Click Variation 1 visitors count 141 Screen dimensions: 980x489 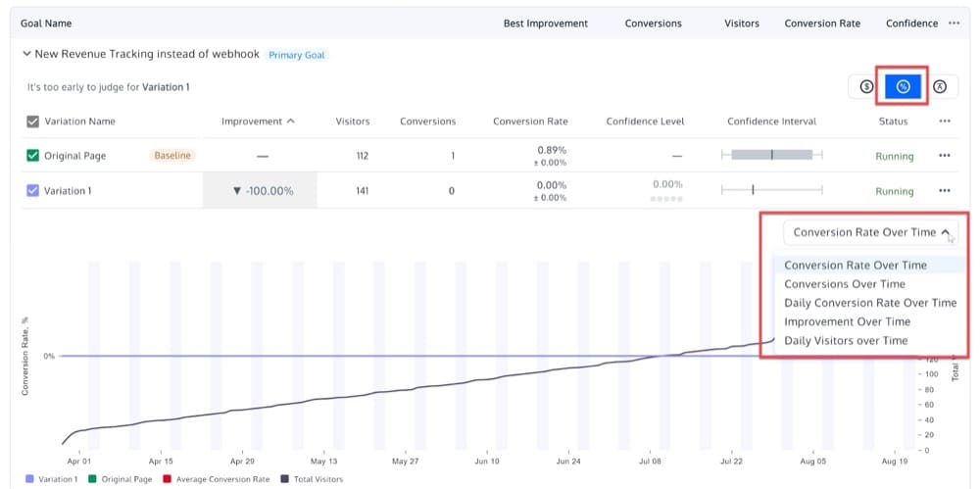[361, 191]
